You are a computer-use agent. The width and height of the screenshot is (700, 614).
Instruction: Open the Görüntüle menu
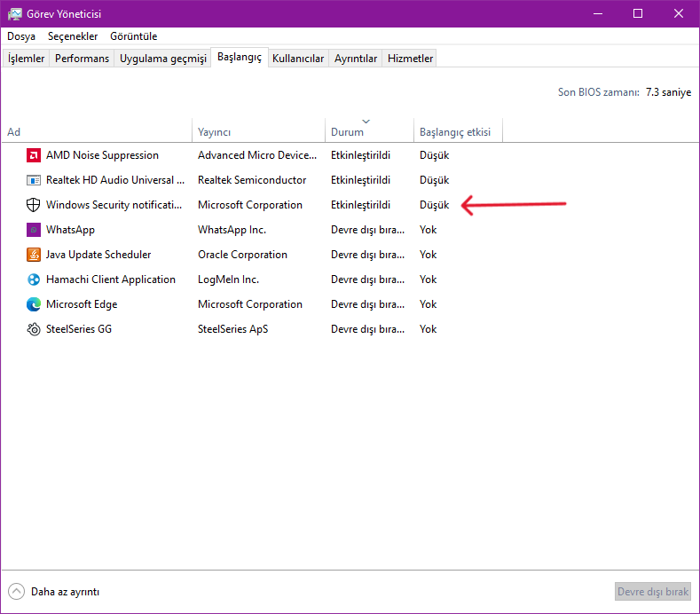pos(133,36)
